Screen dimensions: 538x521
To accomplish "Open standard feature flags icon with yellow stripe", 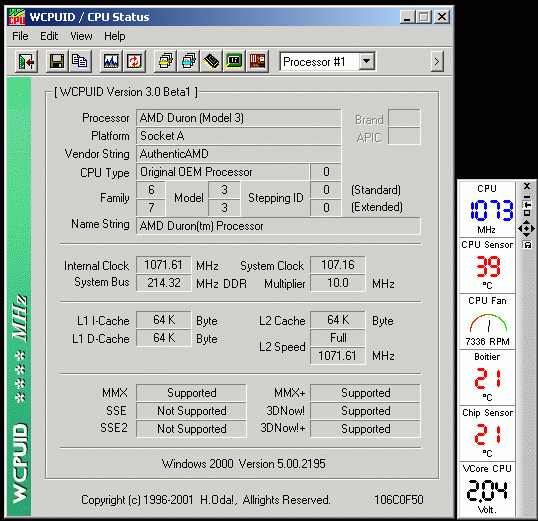I will (x=166, y=62).
